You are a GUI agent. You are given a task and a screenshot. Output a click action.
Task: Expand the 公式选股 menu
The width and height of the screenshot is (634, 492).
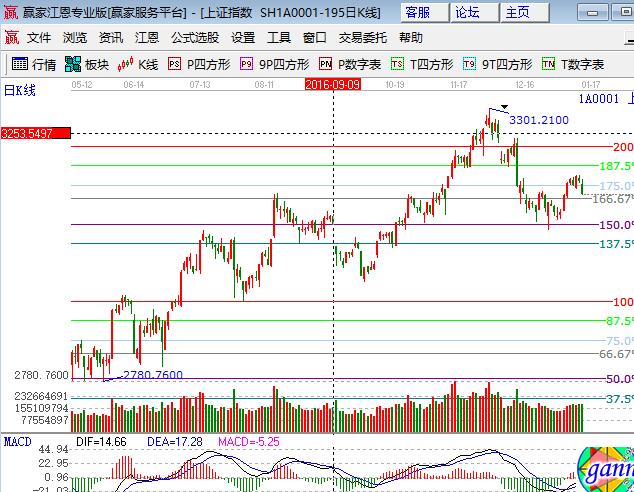tap(195, 38)
